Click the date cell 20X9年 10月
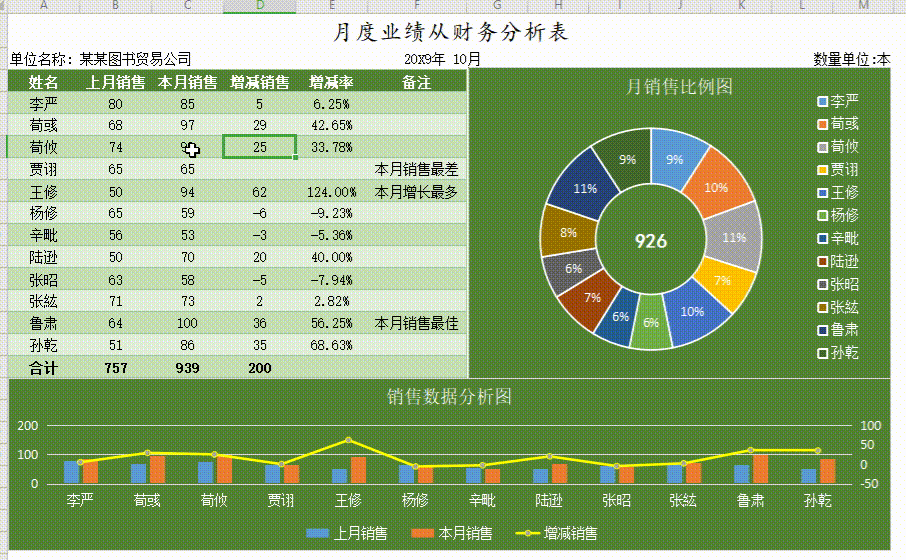This screenshot has width=906, height=560. [442, 59]
